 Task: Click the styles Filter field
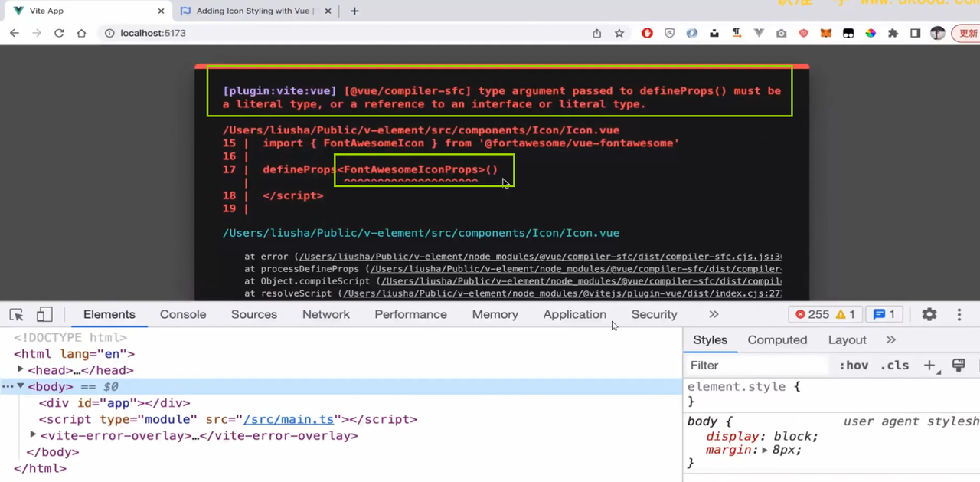pyautogui.click(x=758, y=366)
